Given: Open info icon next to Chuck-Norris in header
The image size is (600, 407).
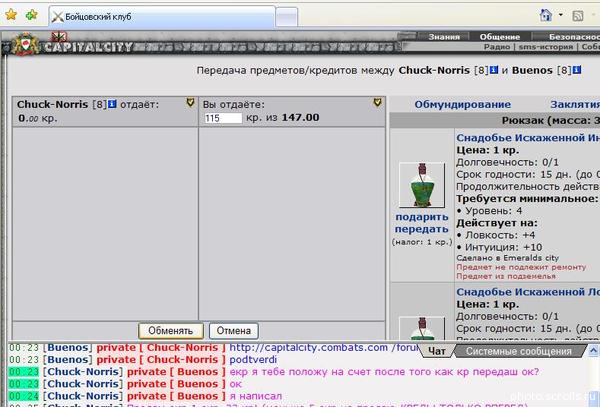Looking at the screenshot, I should tap(494, 70).
